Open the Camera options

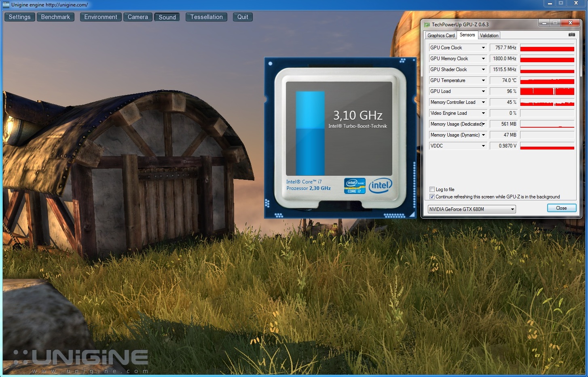point(138,17)
